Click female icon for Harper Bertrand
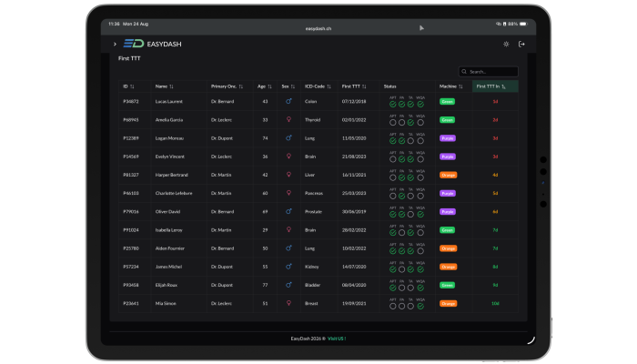Screen dimensions: 637x364 coord(288,175)
